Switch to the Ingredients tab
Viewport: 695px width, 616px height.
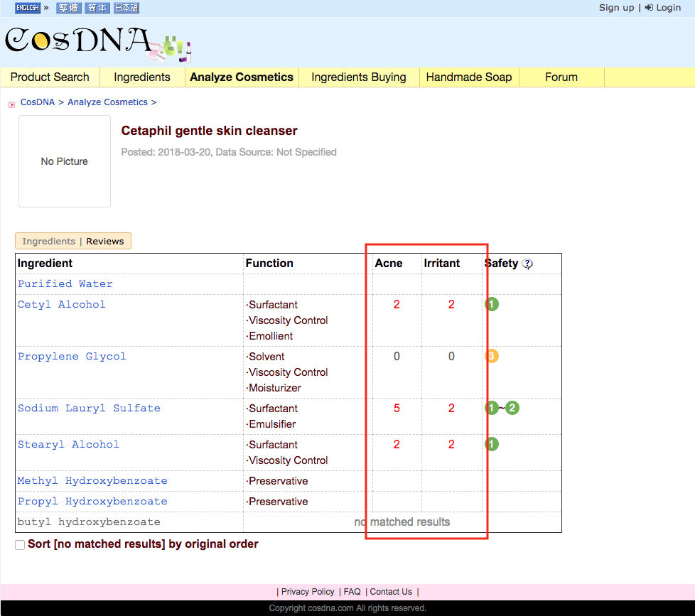(x=49, y=241)
